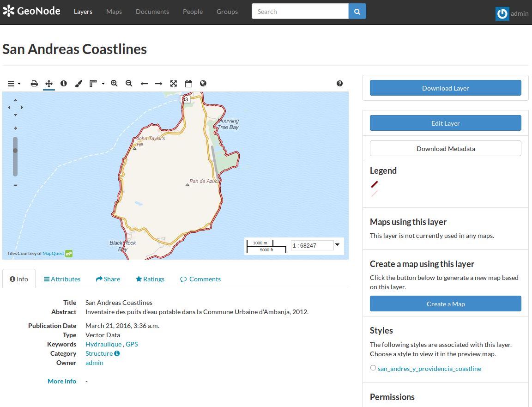Open the Documents menu

click(152, 12)
